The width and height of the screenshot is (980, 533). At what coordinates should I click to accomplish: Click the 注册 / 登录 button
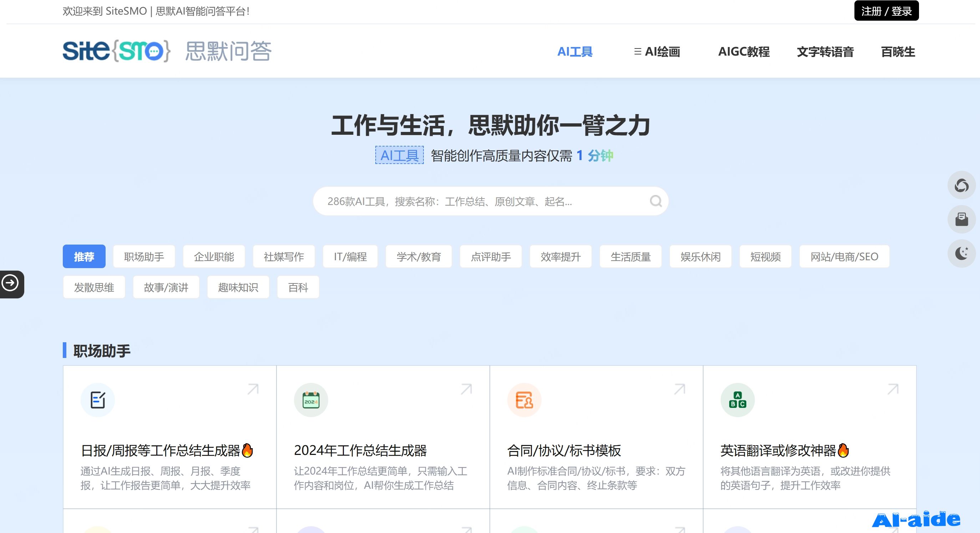point(887,11)
